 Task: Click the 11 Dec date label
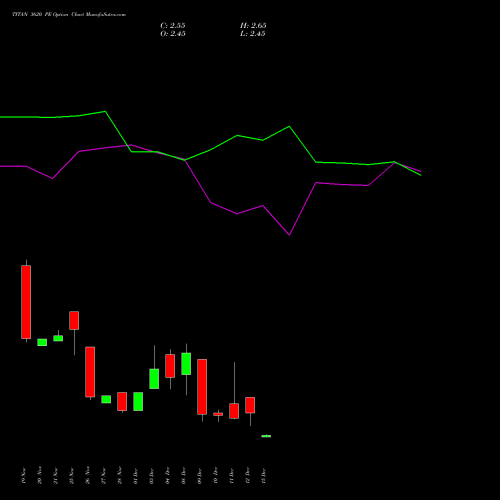click(232, 475)
